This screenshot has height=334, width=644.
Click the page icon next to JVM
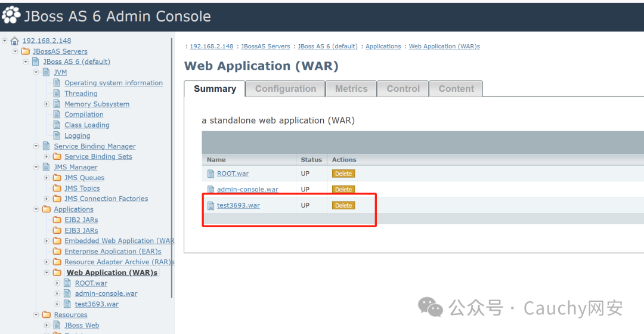[47, 72]
